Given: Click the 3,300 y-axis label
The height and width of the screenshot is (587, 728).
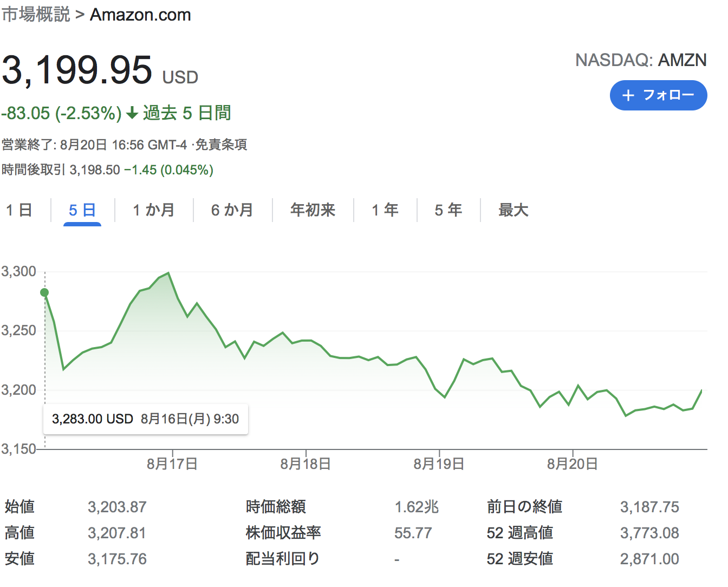Looking at the screenshot, I should [19, 271].
